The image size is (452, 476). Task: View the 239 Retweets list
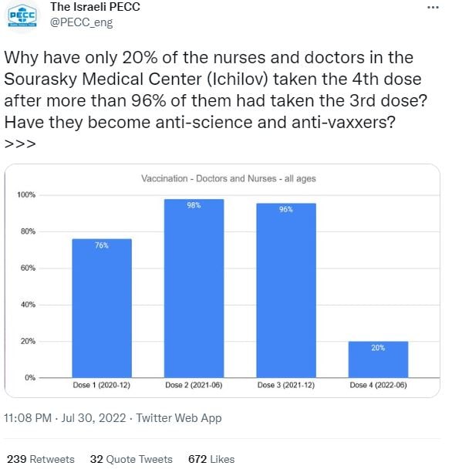[41, 459]
